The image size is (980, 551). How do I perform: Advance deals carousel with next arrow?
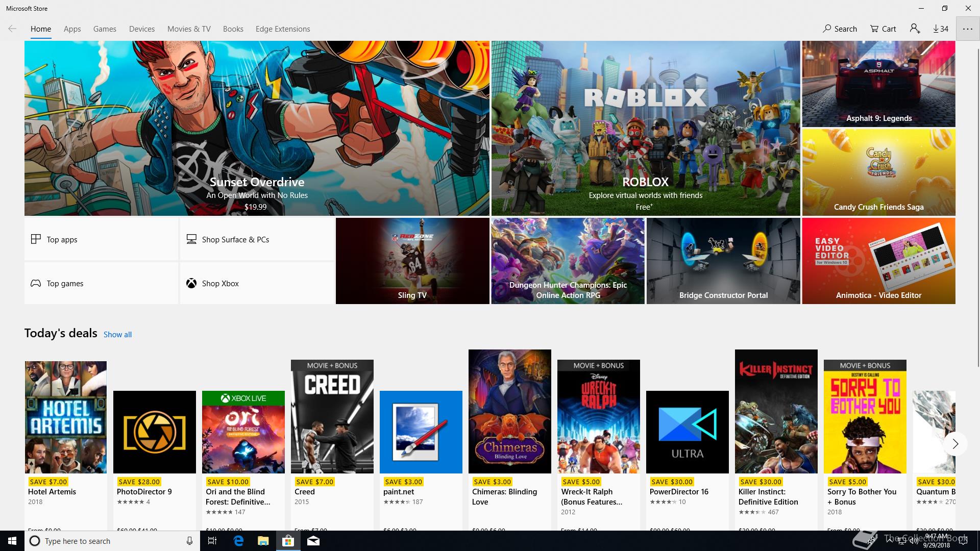(955, 444)
